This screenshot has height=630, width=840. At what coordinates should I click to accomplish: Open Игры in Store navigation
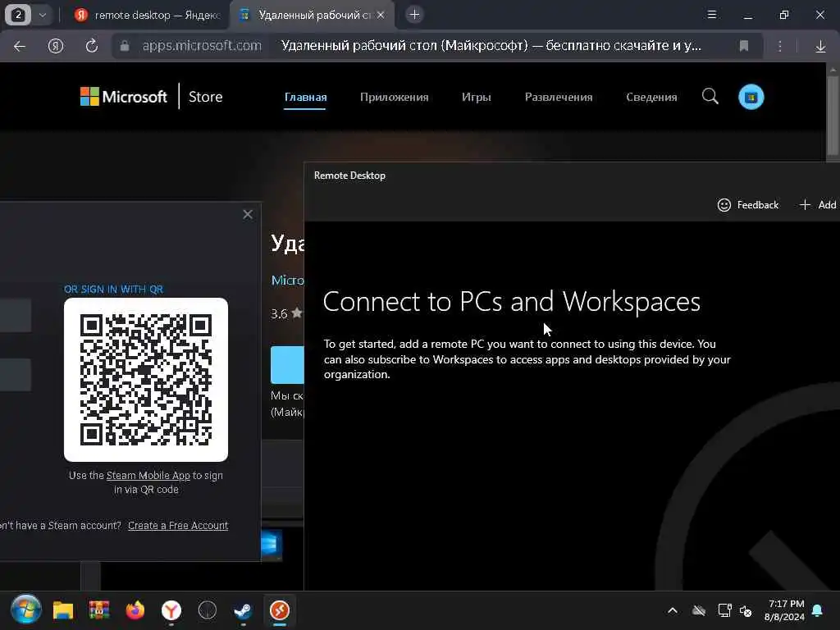[x=477, y=98]
